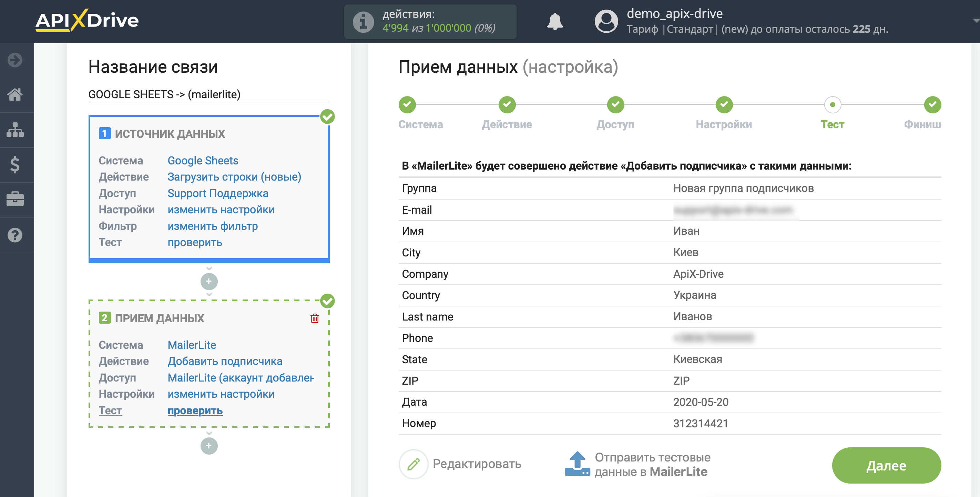The height and width of the screenshot is (497, 980).
Task: Select the Иванов last name value
Action: click(x=692, y=316)
